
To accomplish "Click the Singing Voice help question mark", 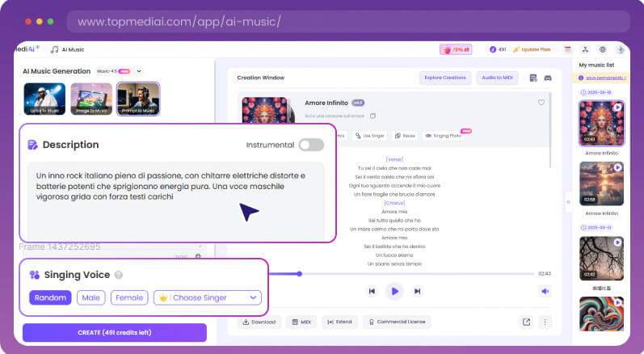I will click(x=119, y=275).
